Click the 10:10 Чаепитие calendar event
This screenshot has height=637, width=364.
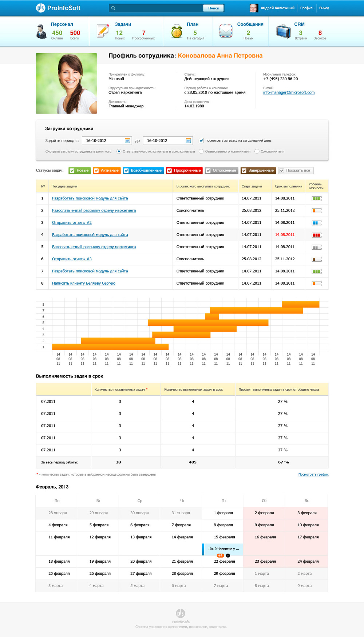[x=223, y=549]
